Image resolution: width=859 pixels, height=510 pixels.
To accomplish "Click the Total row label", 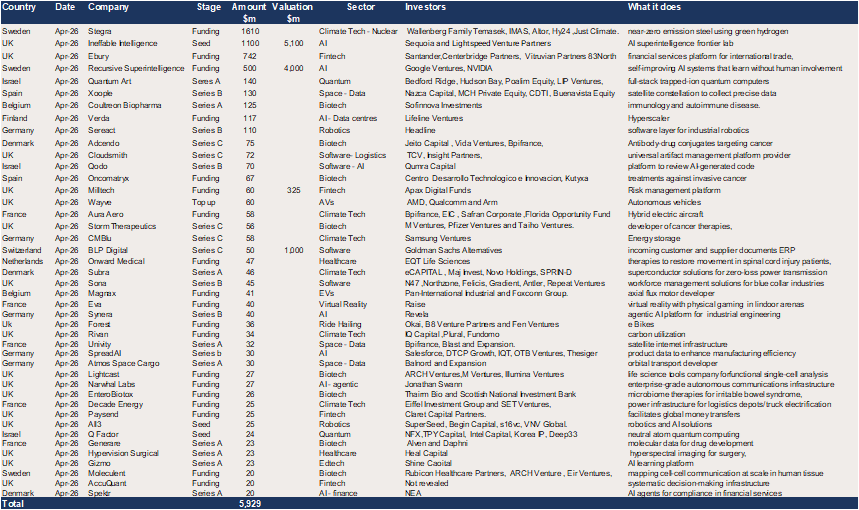I will pos(13,503).
